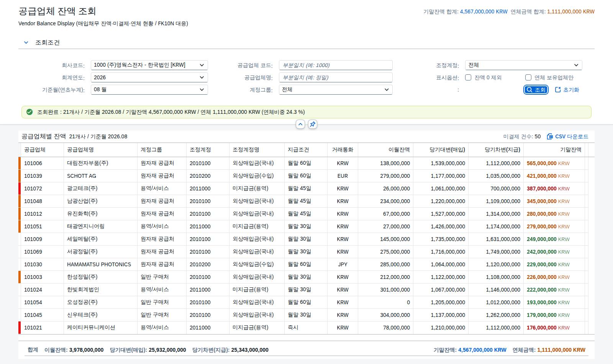This screenshot has height=364, width=613.
Task: Click ending balance 176,000,000 KRW
Action: 548,328
